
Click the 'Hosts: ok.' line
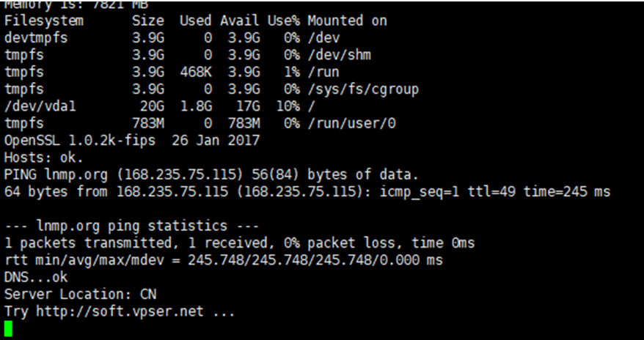click(x=43, y=158)
